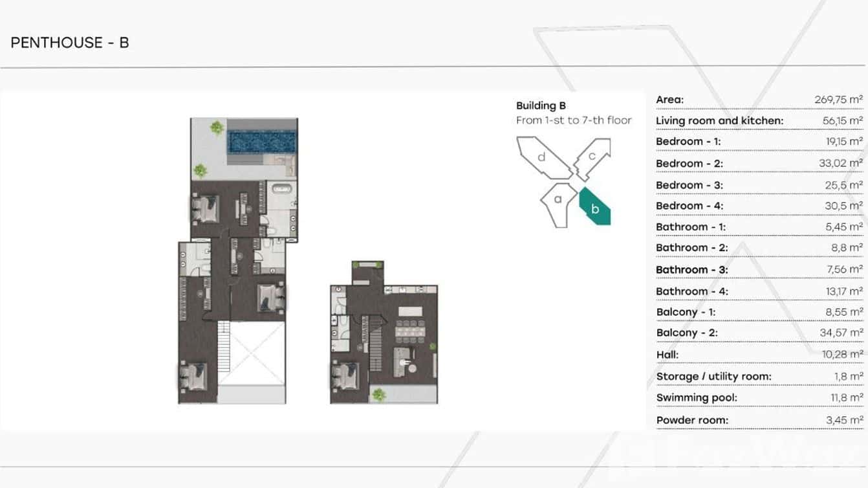This screenshot has height=488, width=868.
Task: Select building a on the site map
Action: click(x=556, y=203)
